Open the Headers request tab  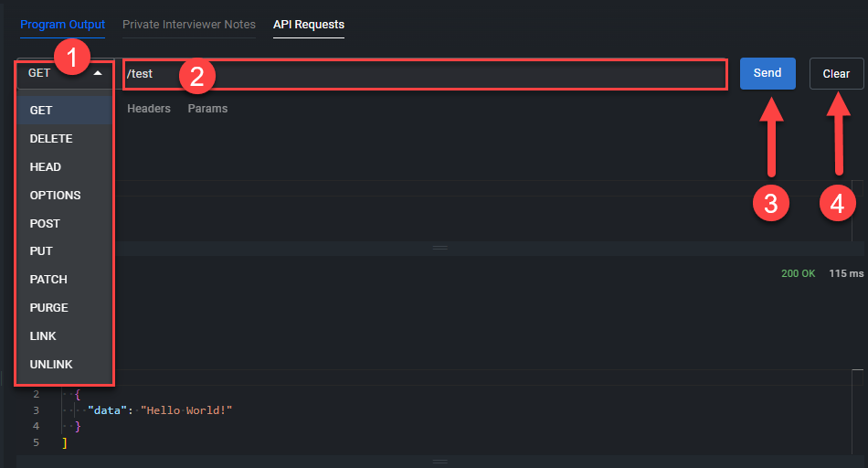pyautogui.click(x=149, y=109)
